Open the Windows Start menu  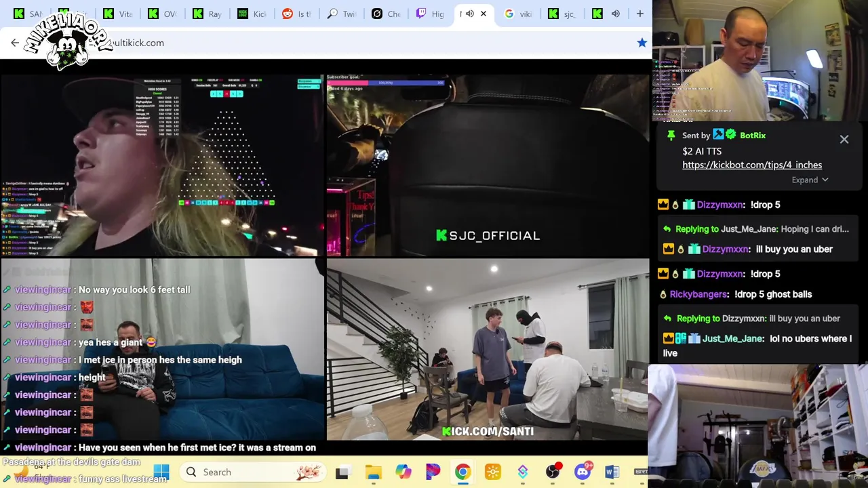(161, 472)
